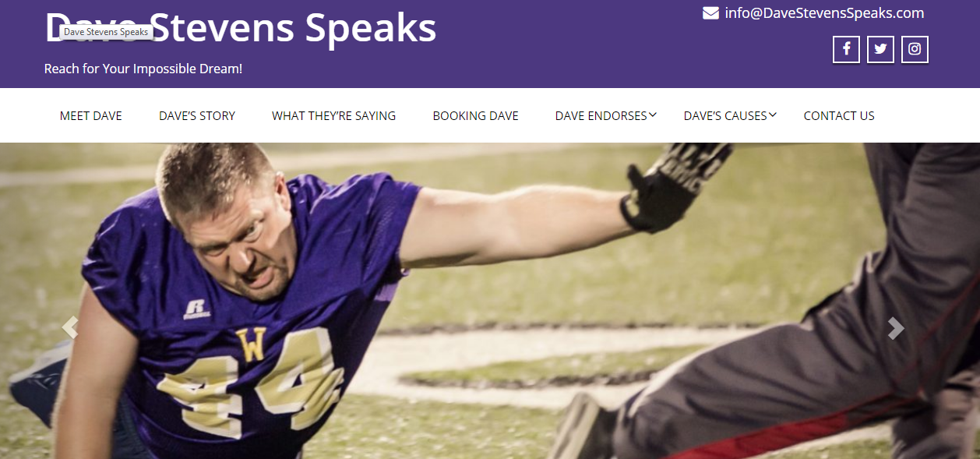Viewport: 980px width, 459px height.
Task: Open the Instagram social icon
Action: point(915,49)
